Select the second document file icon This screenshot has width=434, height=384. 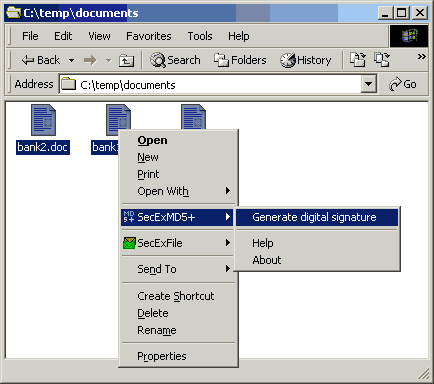click(118, 117)
